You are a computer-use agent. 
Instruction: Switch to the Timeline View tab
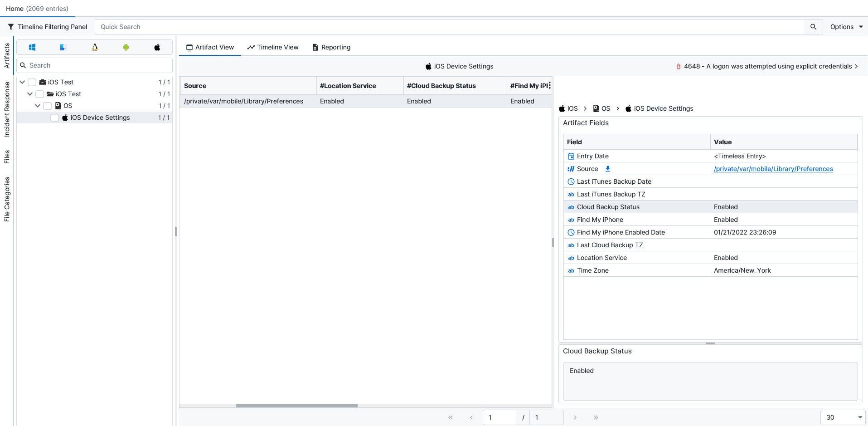(x=273, y=47)
